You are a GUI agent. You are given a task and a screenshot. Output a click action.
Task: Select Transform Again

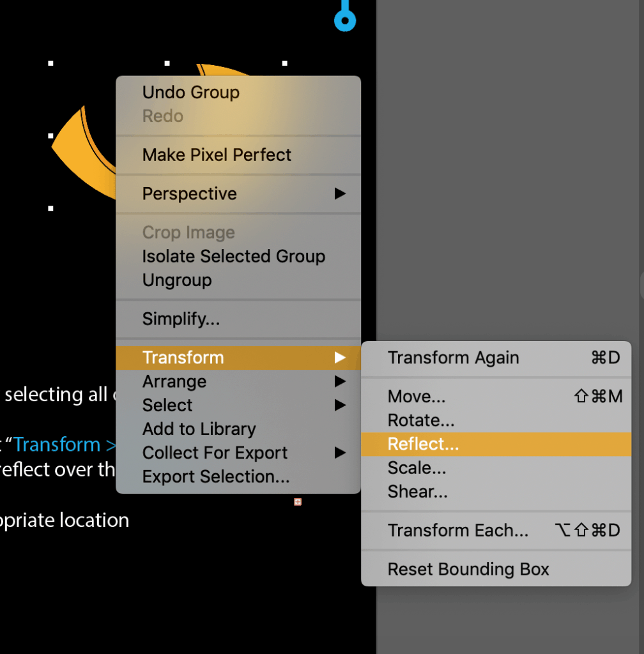496,358
